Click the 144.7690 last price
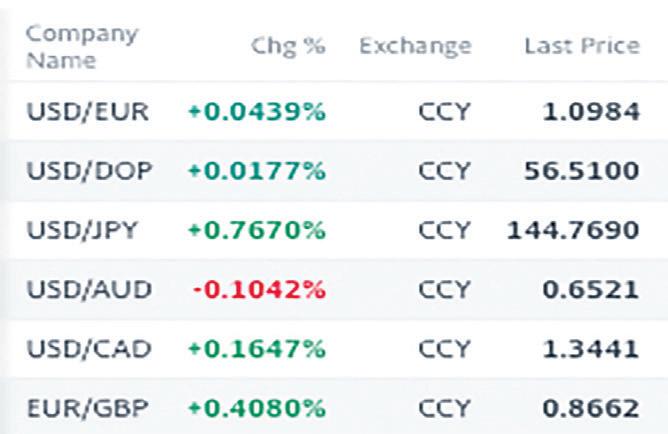668x434 pixels. pos(573,230)
